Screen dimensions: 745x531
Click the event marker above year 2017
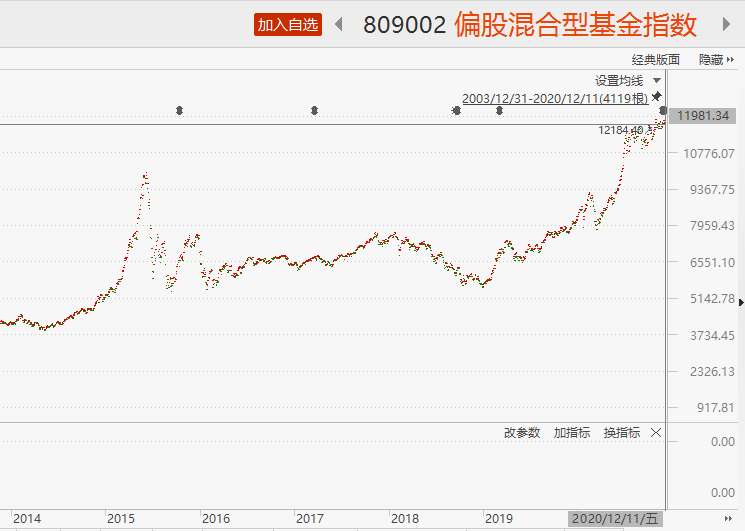pyautogui.click(x=314, y=111)
